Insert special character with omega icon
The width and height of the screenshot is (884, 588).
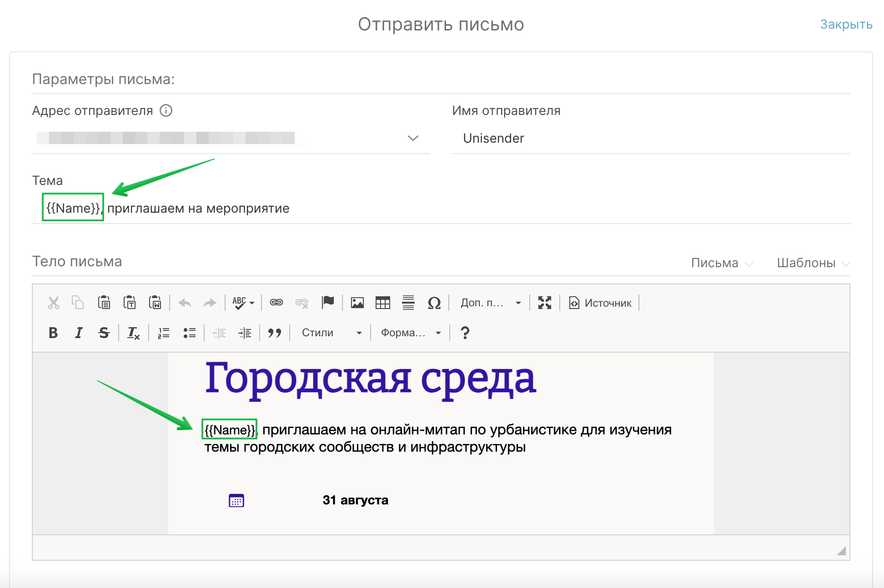[x=434, y=303]
